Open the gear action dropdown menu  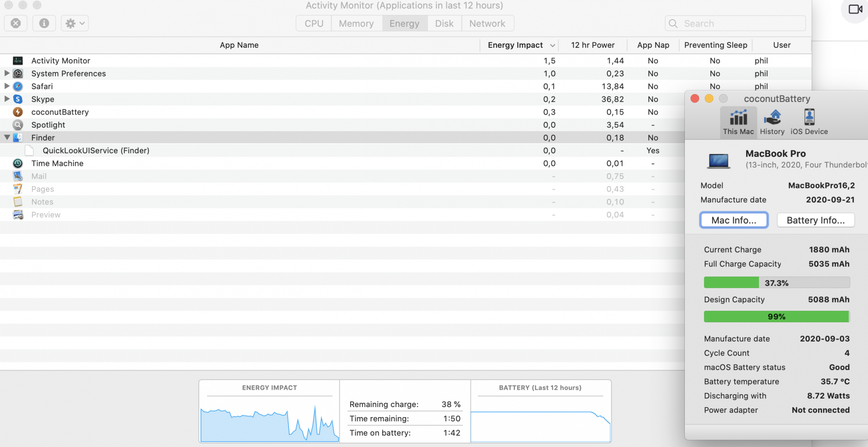[75, 23]
